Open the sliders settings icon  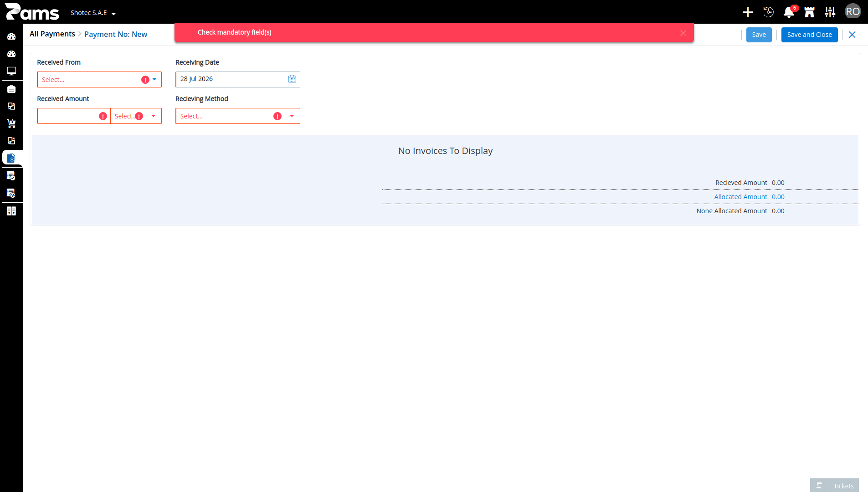tap(830, 12)
